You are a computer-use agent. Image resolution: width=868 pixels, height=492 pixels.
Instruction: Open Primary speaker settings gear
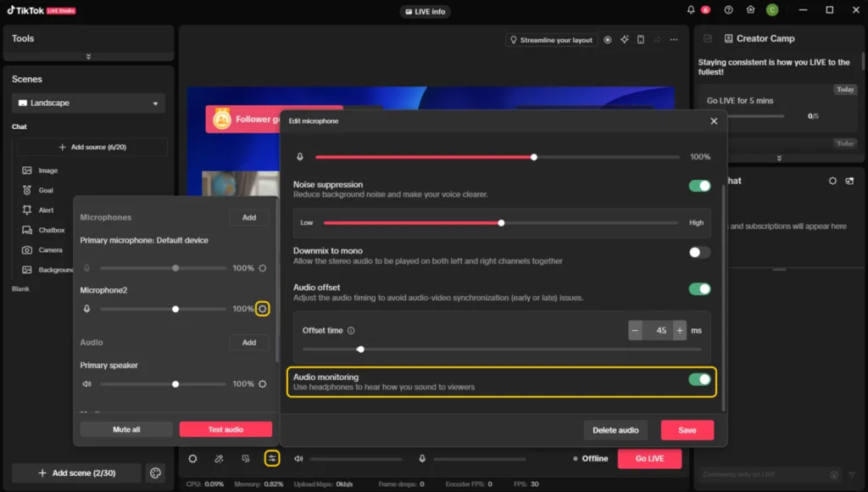click(x=263, y=383)
